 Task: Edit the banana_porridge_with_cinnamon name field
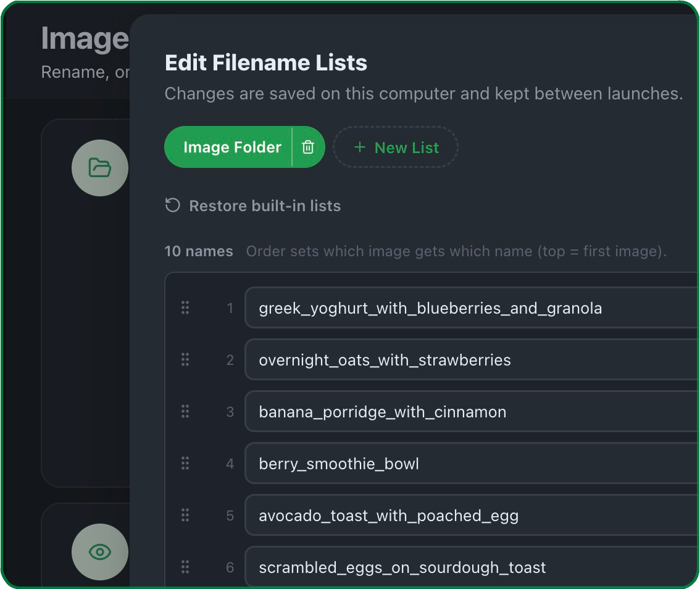click(x=472, y=411)
